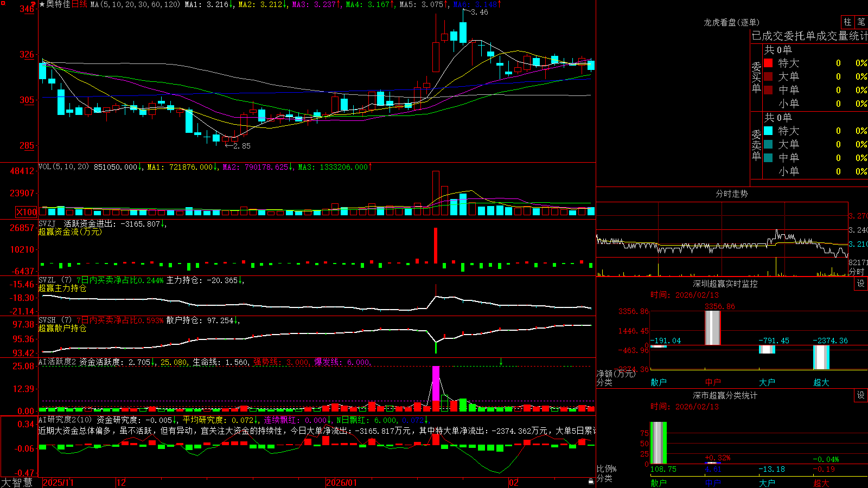Click the 分时走势 panel title

tap(731, 194)
